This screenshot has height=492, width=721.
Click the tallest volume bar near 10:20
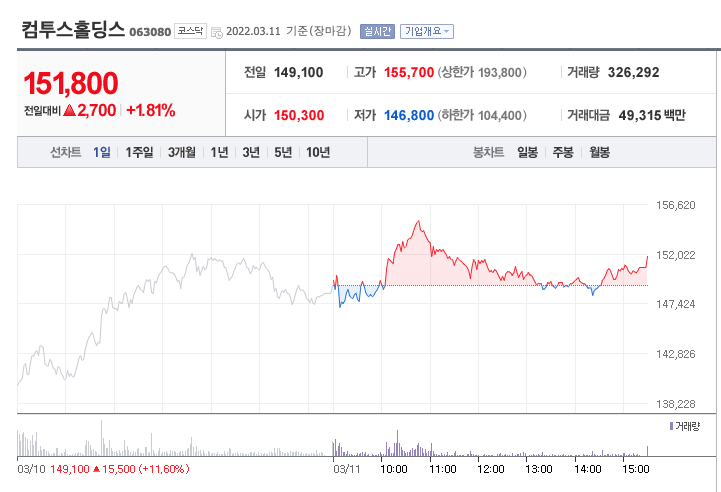click(397, 443)
